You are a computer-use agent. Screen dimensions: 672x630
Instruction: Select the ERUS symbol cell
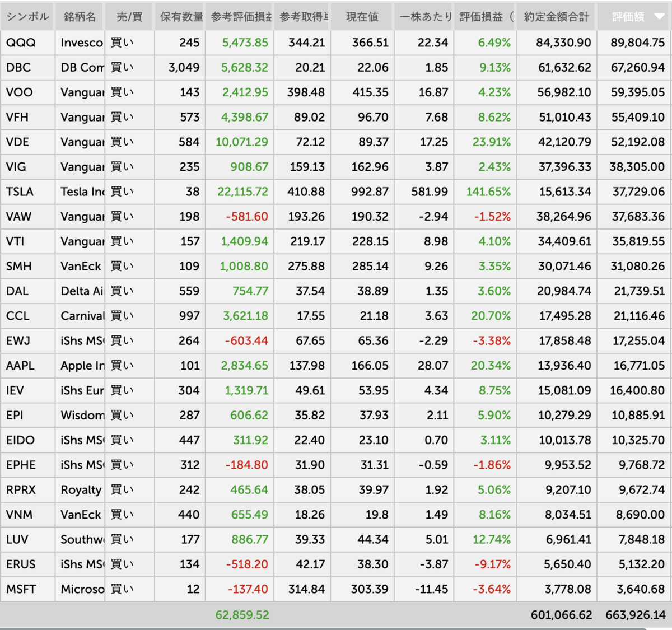tap(27, 564)
